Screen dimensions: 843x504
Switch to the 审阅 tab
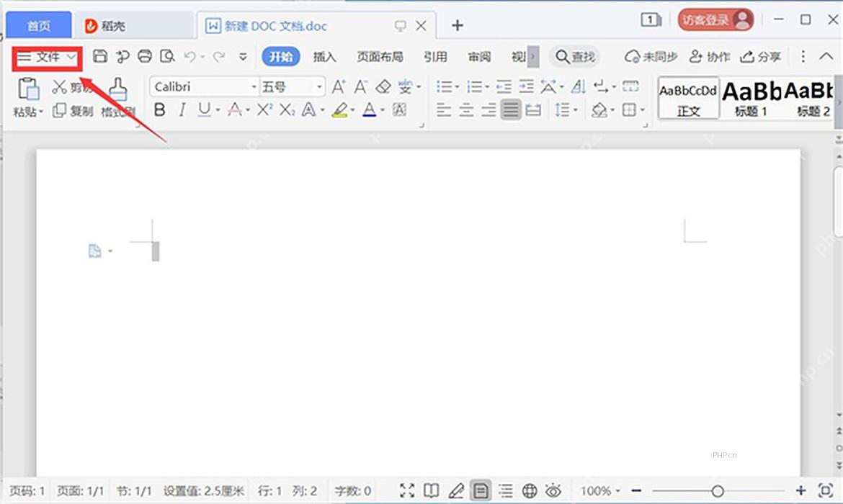(x=479, y=56)
